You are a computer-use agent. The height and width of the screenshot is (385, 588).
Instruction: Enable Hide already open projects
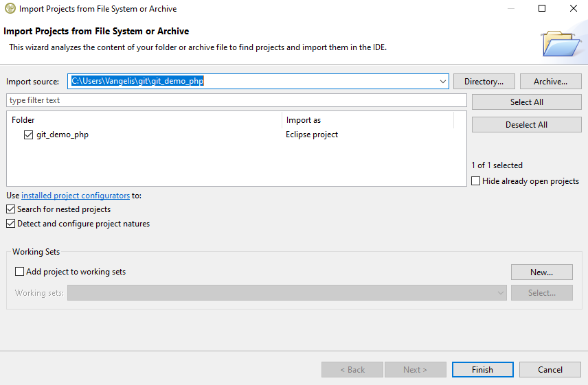[476, 181]
